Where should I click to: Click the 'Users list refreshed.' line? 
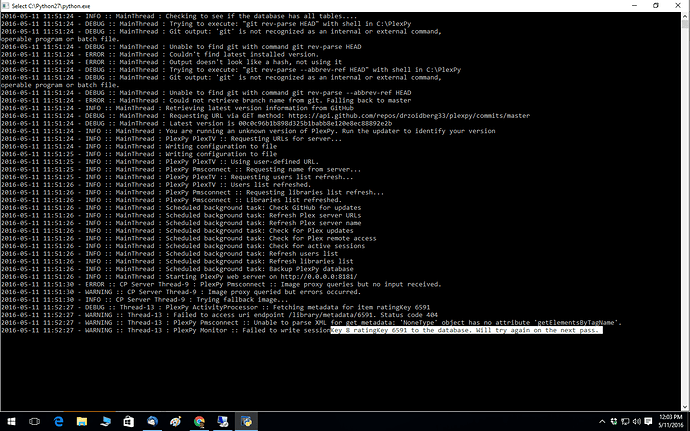click(x=156, y=185)
